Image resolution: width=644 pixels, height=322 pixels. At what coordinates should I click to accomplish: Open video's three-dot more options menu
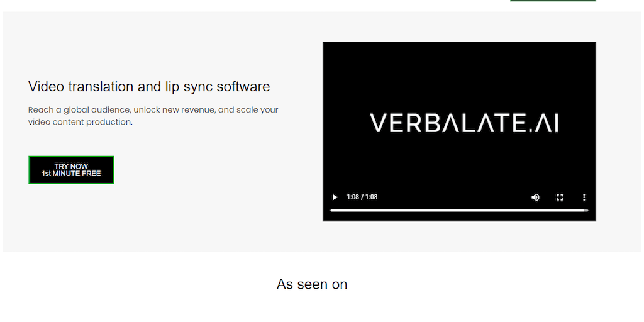(584, 197)
